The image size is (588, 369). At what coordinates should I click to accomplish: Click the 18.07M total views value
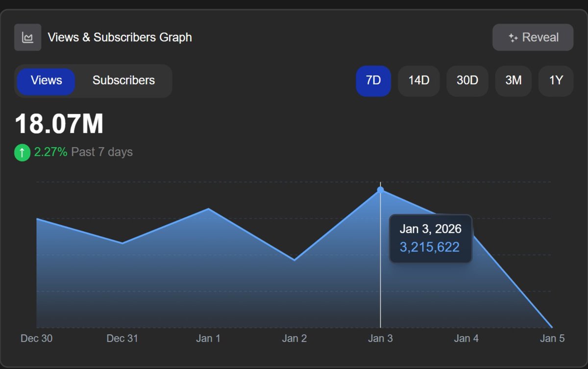[x=59, y=124]
